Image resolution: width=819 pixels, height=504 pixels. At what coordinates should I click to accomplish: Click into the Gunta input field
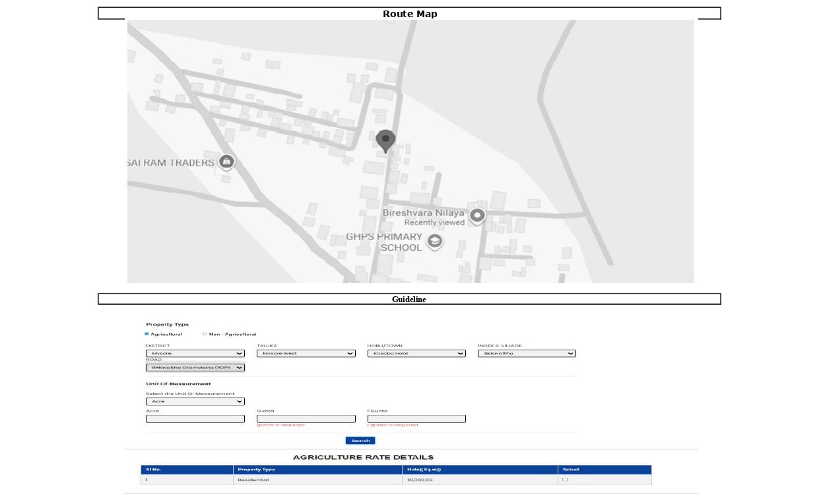(306, 419)
